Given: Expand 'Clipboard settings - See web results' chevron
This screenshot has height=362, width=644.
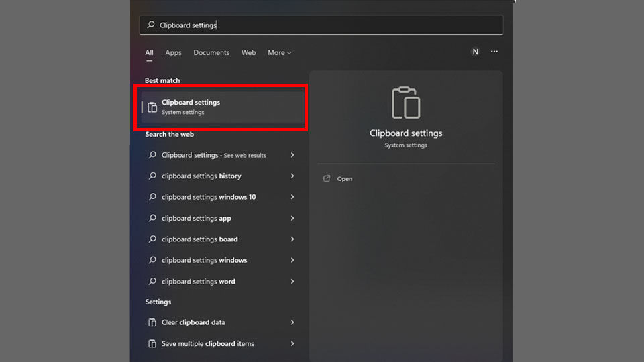Looking at the screenshot, I should 292,155.
